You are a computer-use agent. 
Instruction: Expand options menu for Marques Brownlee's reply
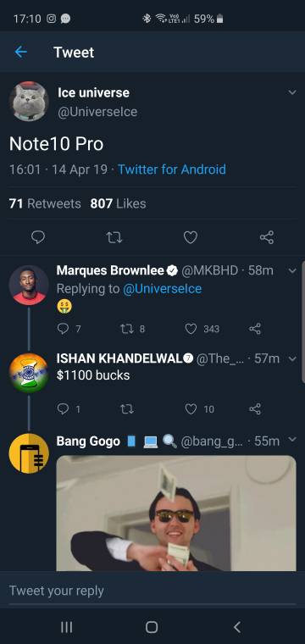pyautogui.click(x=292, y=270)
